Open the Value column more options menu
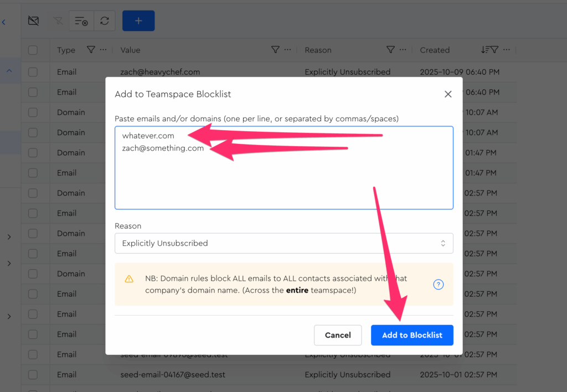 pyautogui.click(x=287, y=50)
